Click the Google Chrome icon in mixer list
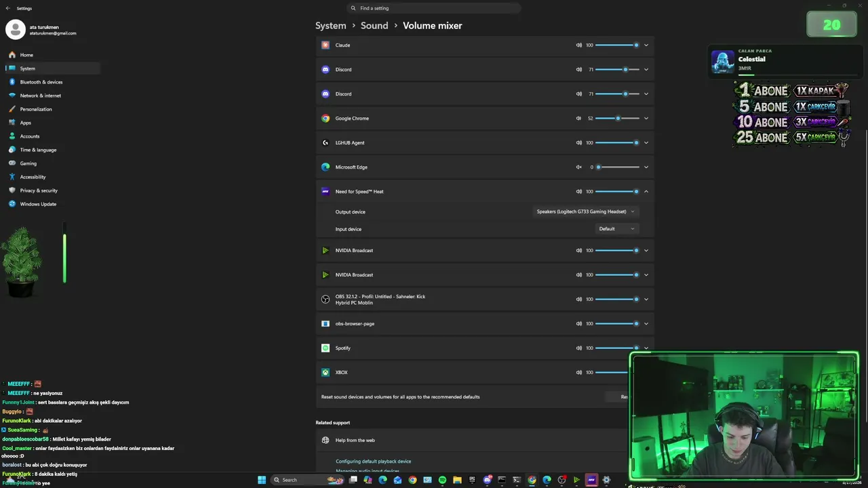The width and height of the screenshot is (868, 488). pos(325,119)
